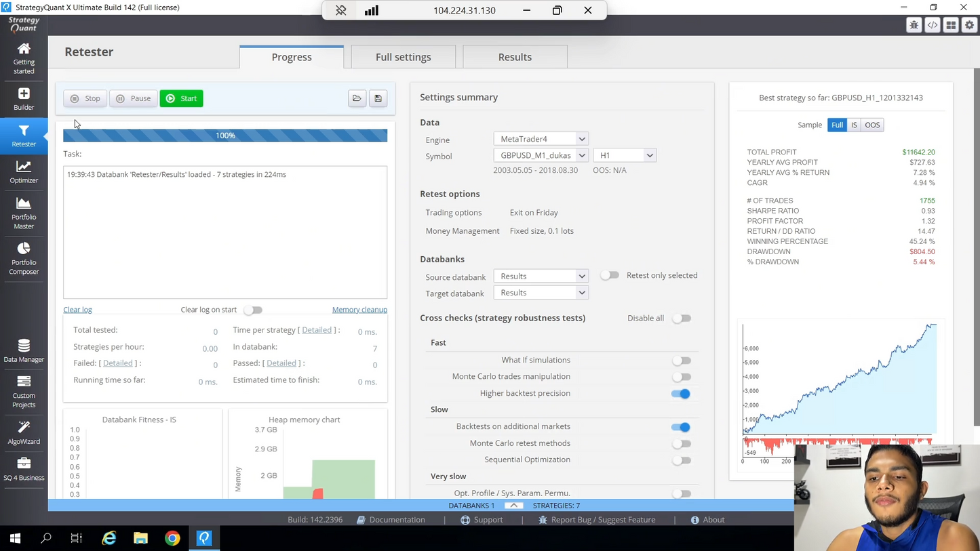980x551 pixels.
Task: Open H1 timeframe dropdown
Action: [x=624, y=155]
